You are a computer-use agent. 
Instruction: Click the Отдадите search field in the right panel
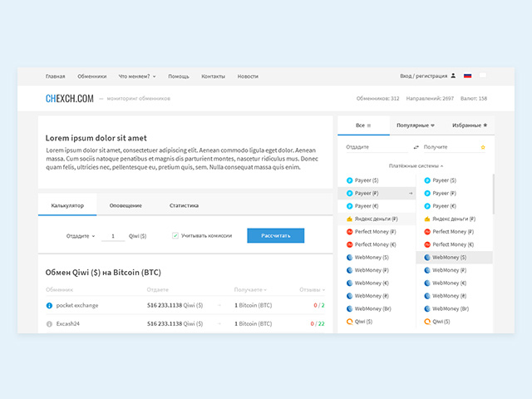[x=377, y=147]
